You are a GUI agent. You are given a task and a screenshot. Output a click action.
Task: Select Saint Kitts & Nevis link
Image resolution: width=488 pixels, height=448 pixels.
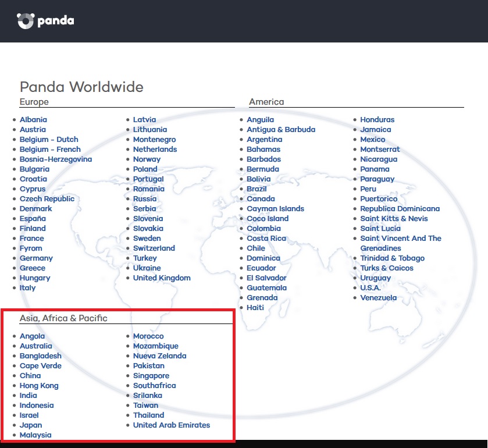coord(394,219)
